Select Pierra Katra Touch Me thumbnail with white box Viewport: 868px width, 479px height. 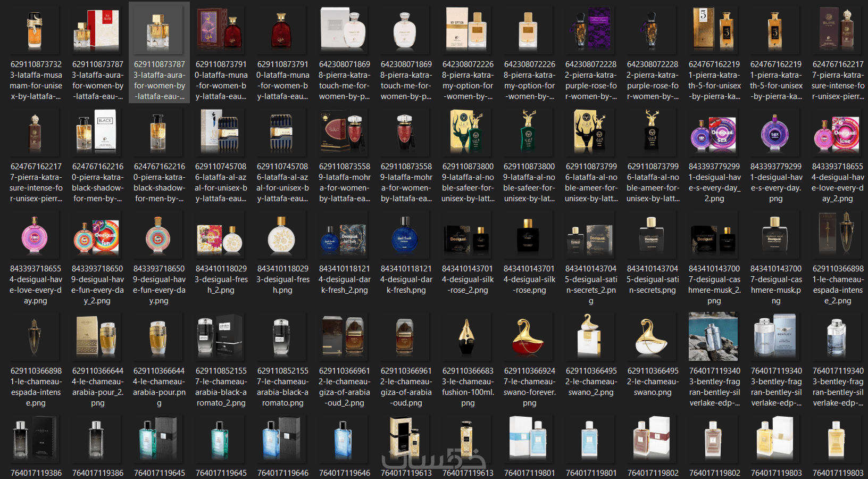click(x=344, y=30)
